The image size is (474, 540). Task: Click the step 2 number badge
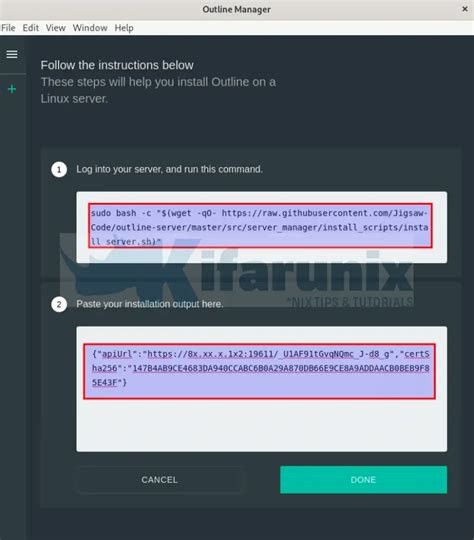[59, 304]
